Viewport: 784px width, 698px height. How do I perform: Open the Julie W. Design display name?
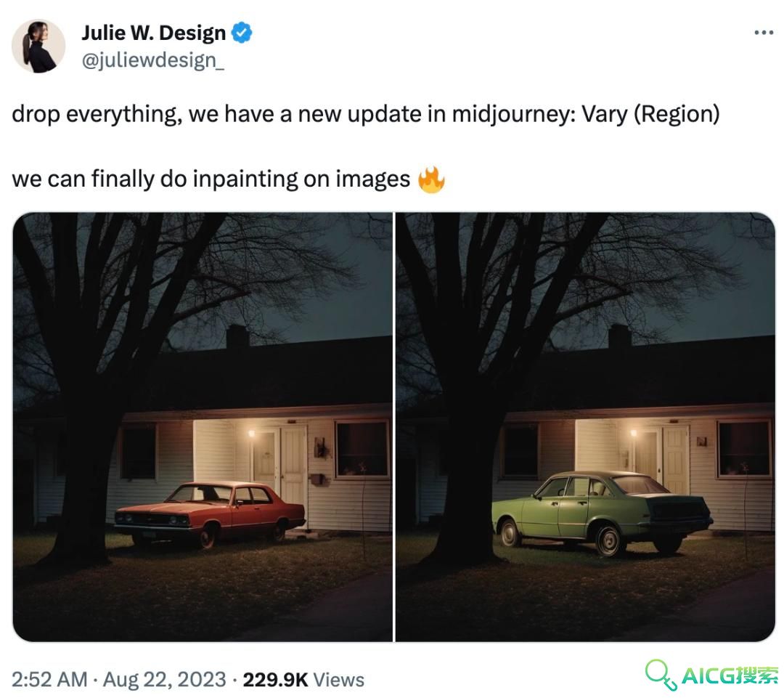pos(153,33)
